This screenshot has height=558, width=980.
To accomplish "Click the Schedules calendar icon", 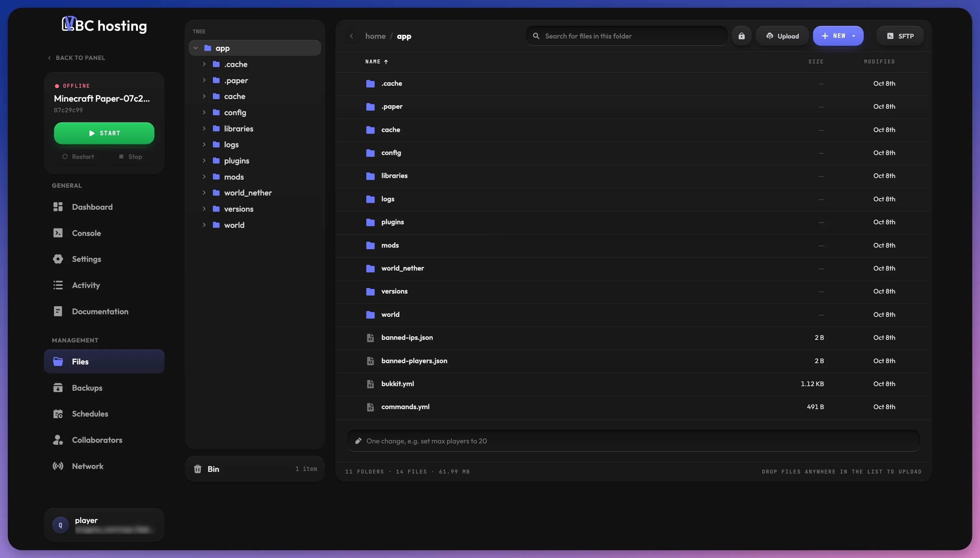I will [58, 414].
